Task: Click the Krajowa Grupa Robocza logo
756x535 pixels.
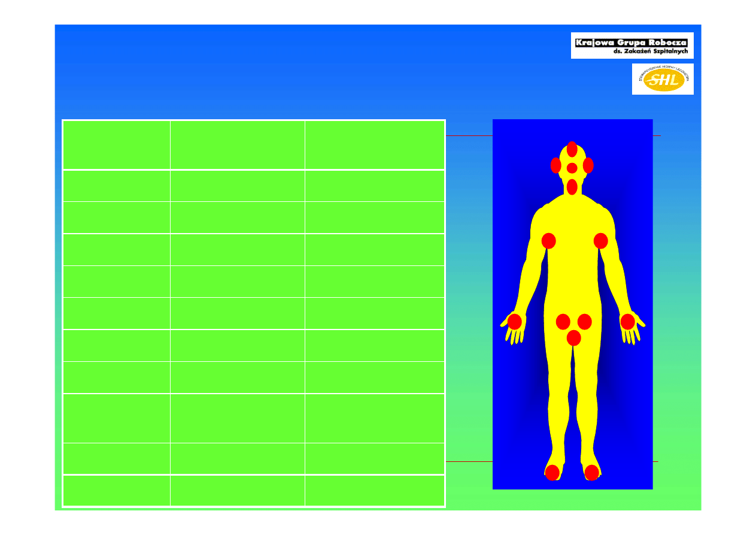Action: point(631,46)
